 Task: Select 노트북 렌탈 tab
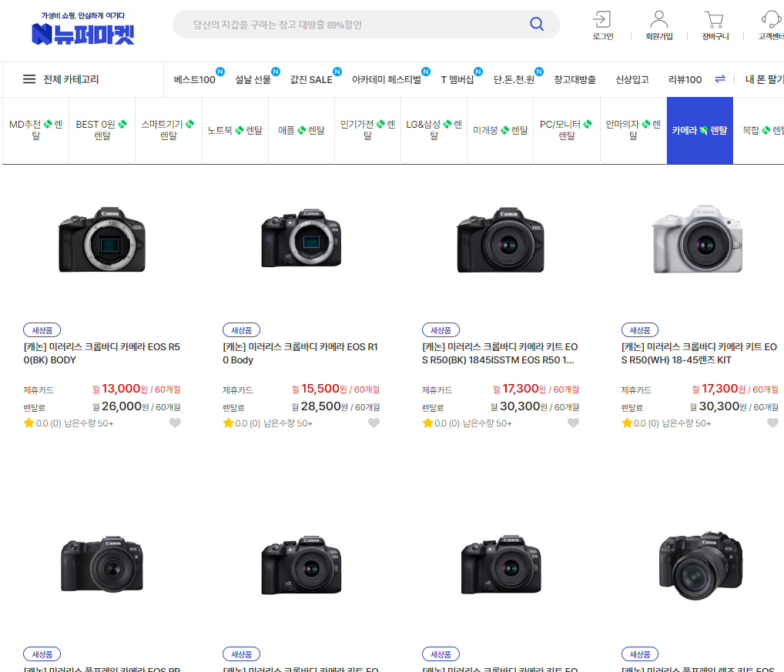coord(235,130)
